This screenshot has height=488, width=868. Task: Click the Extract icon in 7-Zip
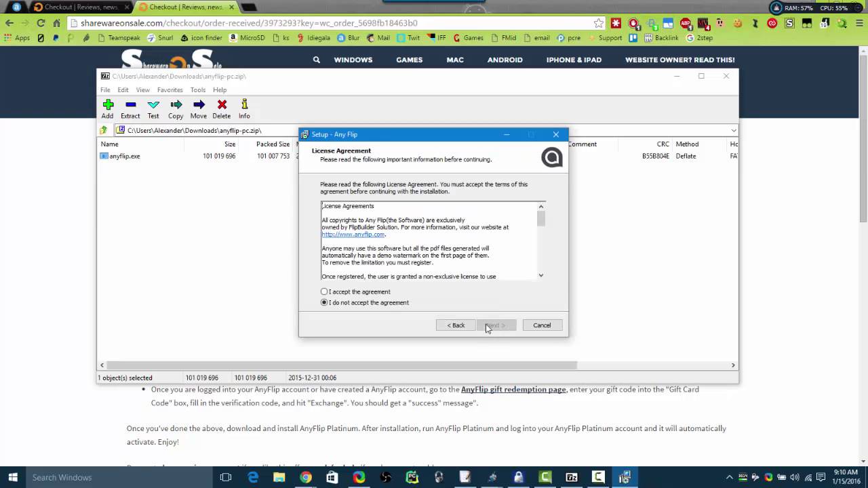130,108
